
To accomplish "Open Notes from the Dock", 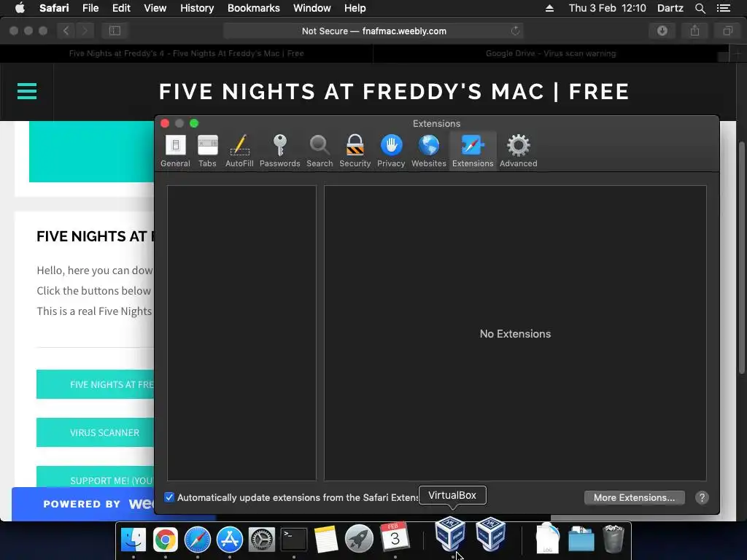I will point(326,540).
